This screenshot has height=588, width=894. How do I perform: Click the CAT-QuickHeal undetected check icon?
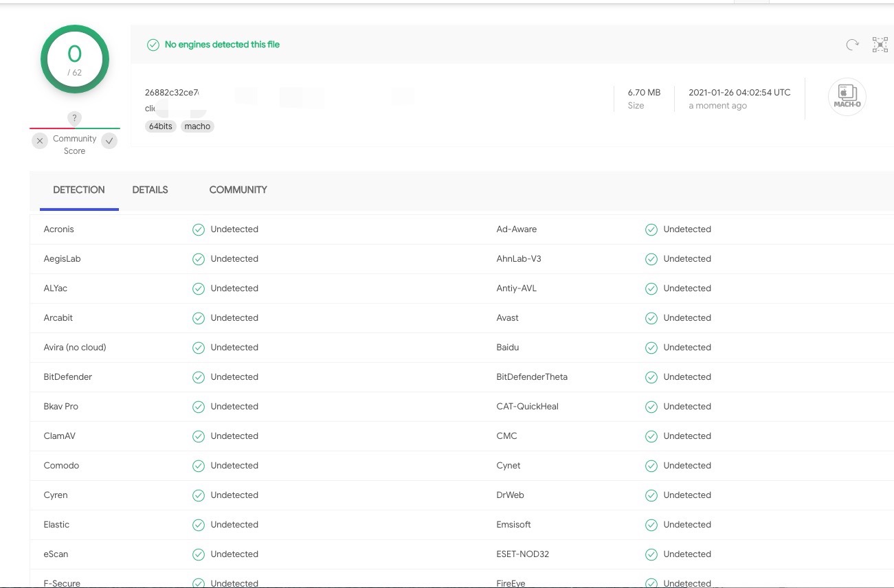click(651, 407)
